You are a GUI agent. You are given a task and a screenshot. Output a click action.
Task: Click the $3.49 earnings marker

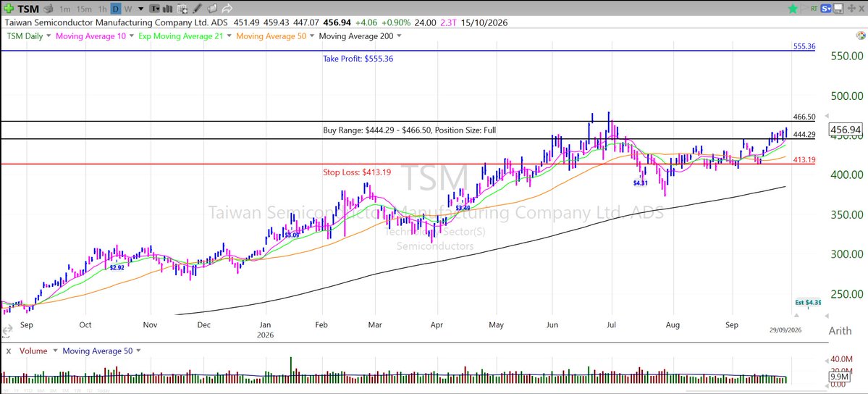click(463, 208)
